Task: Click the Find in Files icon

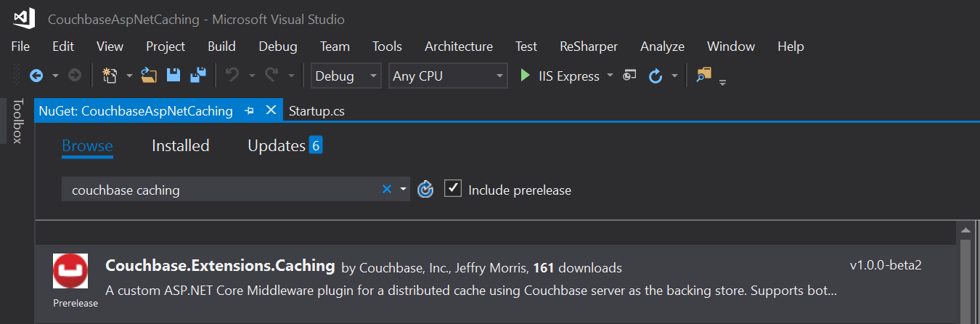Action: click(703, 75)
